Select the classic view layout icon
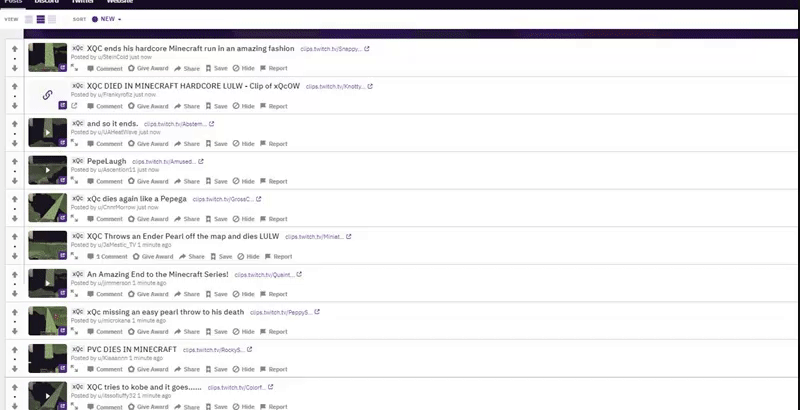Screen dimensions: 800x410 pos(40,19)
